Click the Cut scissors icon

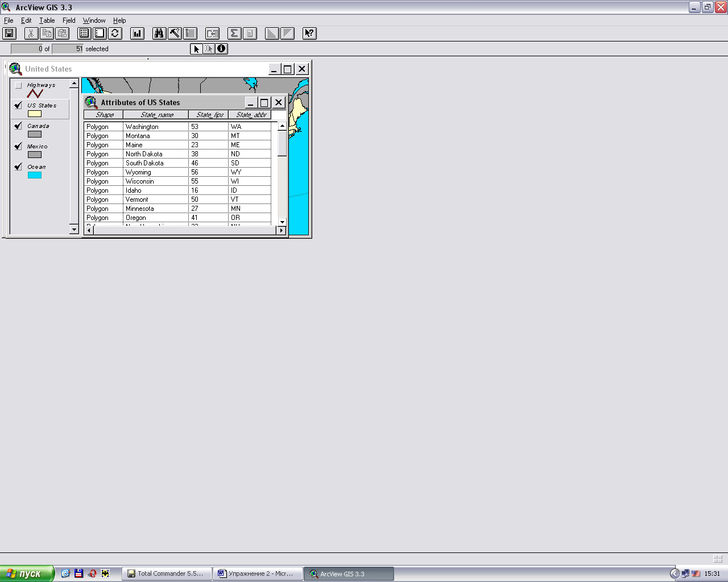(x=31, y=34)
